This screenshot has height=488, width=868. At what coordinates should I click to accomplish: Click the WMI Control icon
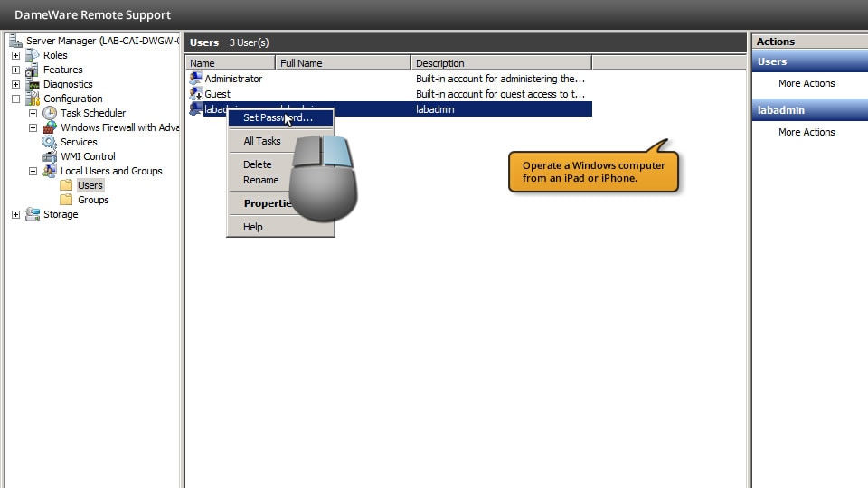[50, 156]
